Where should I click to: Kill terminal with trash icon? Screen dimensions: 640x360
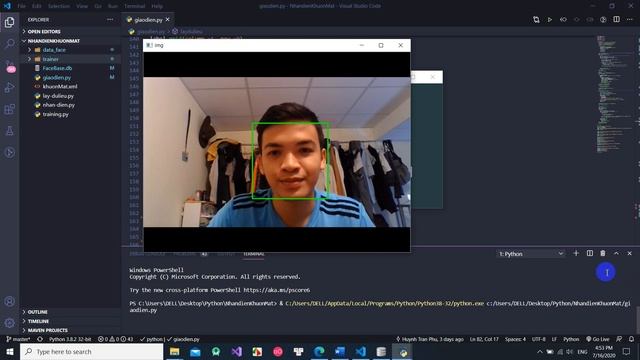click(603, 253)
